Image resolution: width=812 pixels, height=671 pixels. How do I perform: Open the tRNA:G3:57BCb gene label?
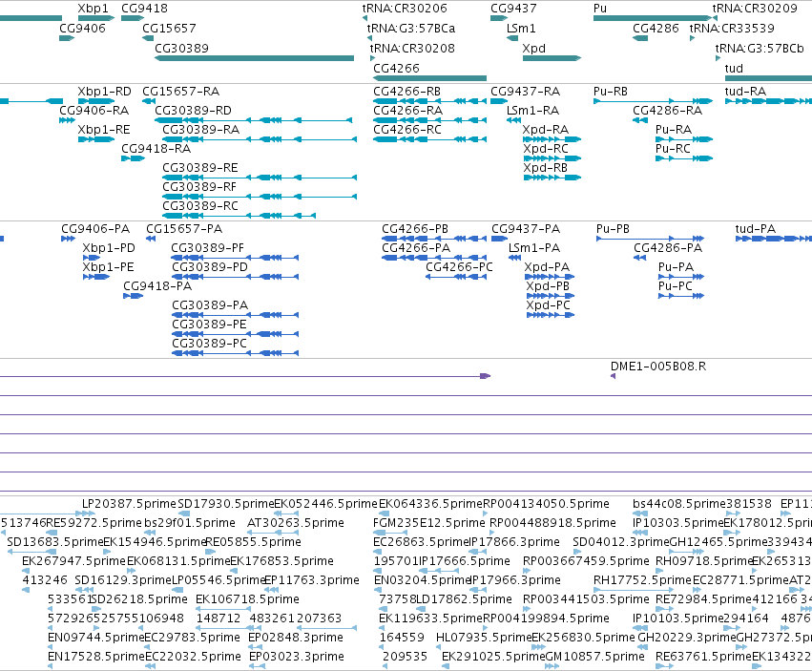tap(760, 48)
